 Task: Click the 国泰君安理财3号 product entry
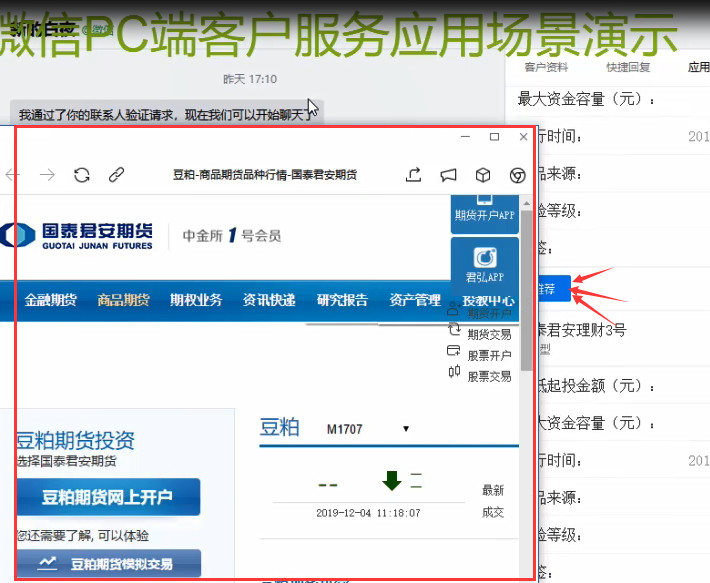(581, 330)
